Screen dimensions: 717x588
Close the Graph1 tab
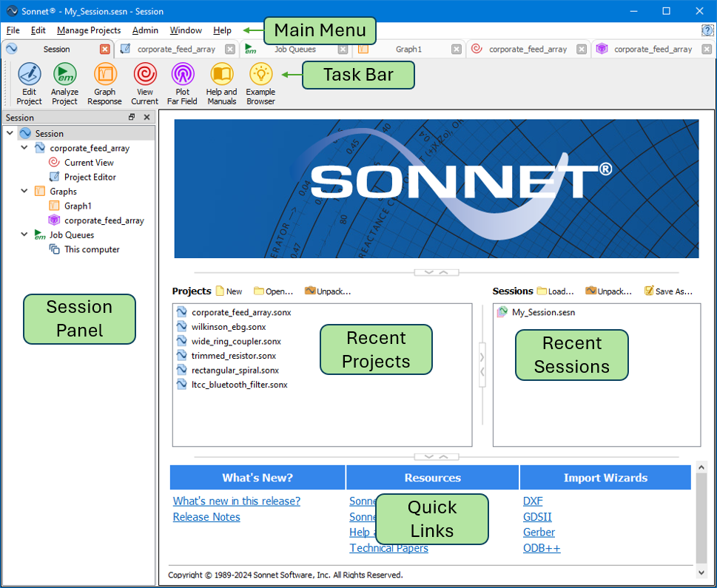point(457,49)
